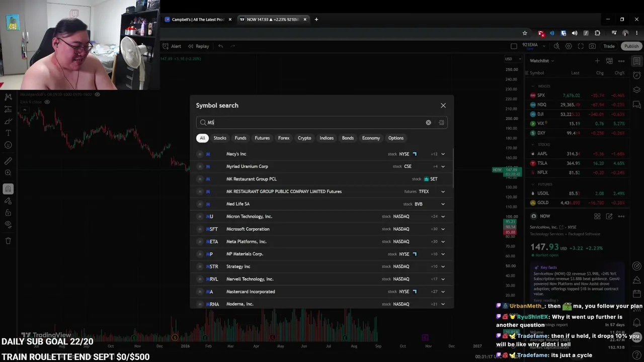644x362 pixels.
Task: Select the Funds filter tab
Action: [240, 138]
